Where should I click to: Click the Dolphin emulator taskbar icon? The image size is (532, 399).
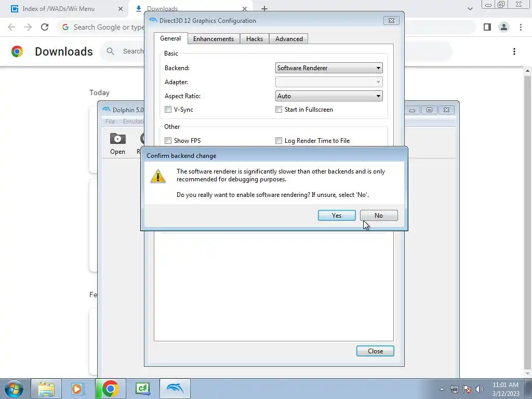point(175,389)
